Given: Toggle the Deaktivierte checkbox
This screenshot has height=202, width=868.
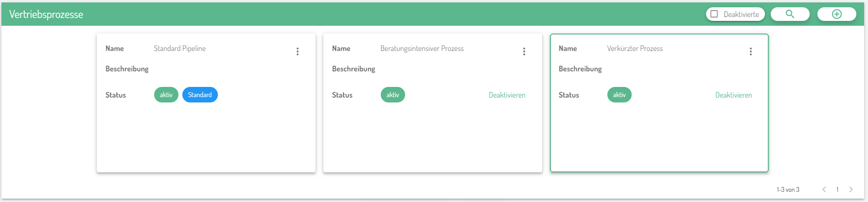Looking at the screenshot, I should [714, 14].
